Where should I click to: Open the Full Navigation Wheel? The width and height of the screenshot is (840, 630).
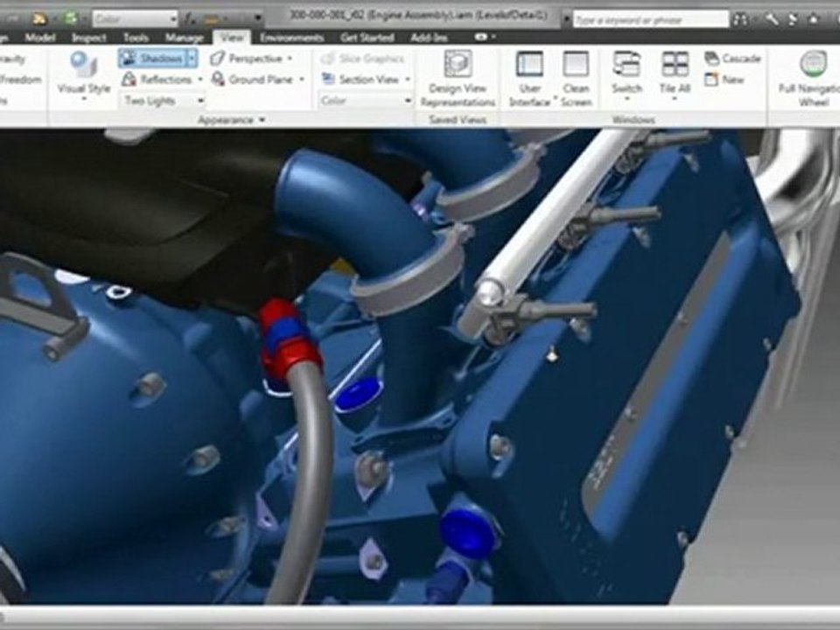coord(813,78)
